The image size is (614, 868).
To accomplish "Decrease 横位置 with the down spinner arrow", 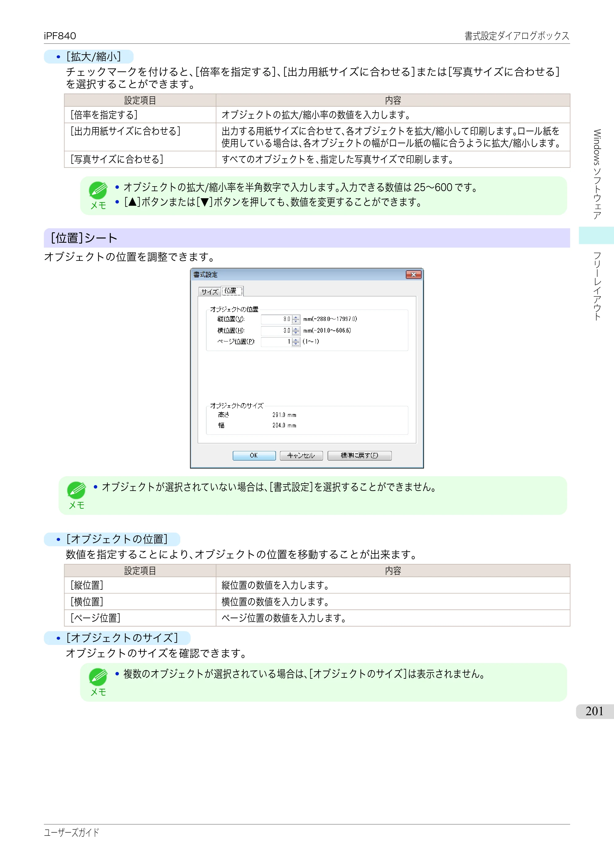I will pos(296,333).
